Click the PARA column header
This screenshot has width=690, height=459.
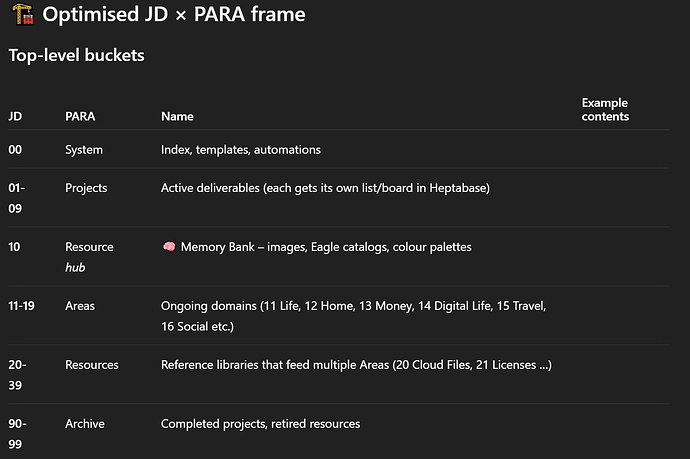(80, 116)
